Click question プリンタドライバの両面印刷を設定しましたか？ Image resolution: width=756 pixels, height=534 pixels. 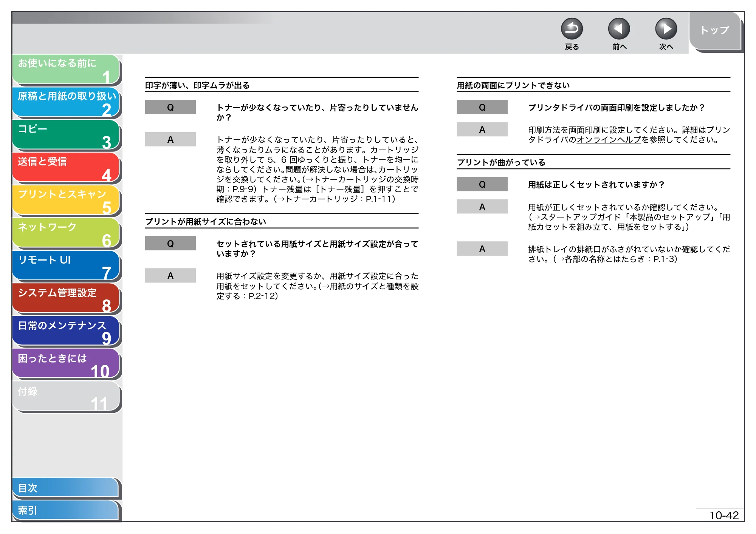(617, 108)
